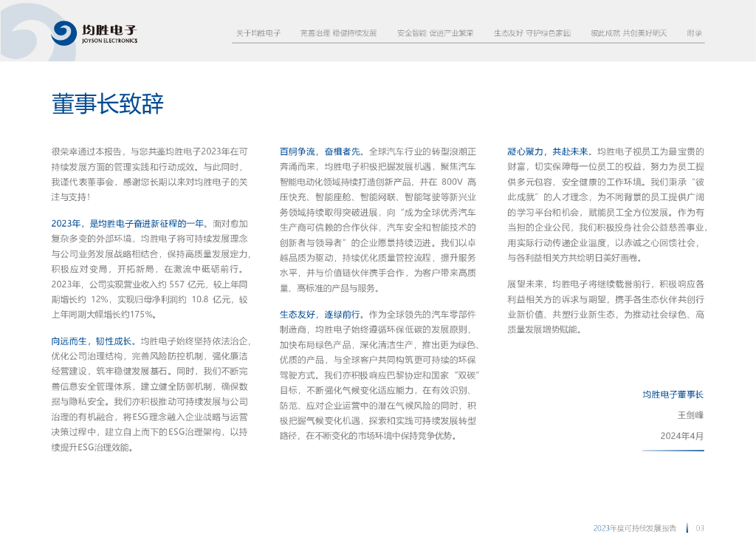Click the 均胜电子董事长 signature title
The width and height of the screenshot is (756, 557).
click(x=673, y=395)
